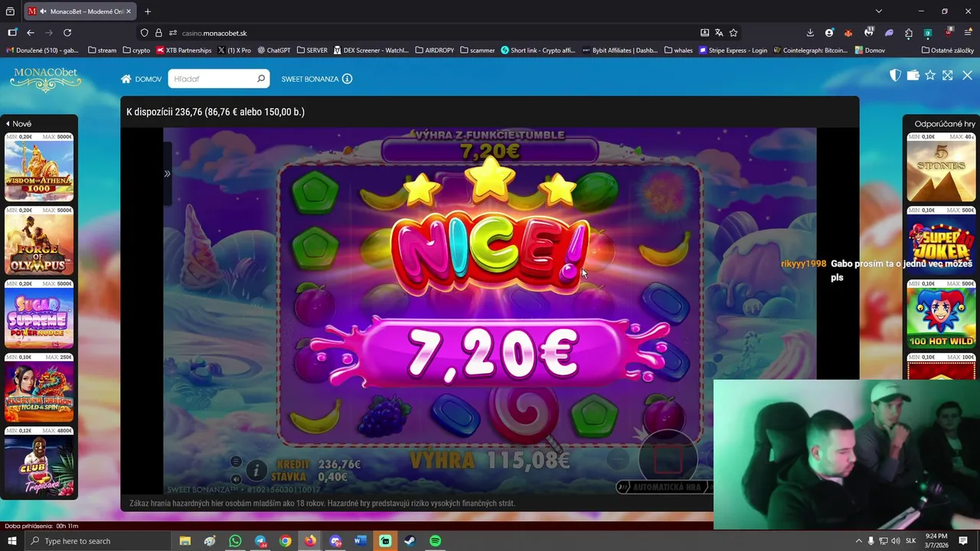Open Windows Start menu

point(11,541)
